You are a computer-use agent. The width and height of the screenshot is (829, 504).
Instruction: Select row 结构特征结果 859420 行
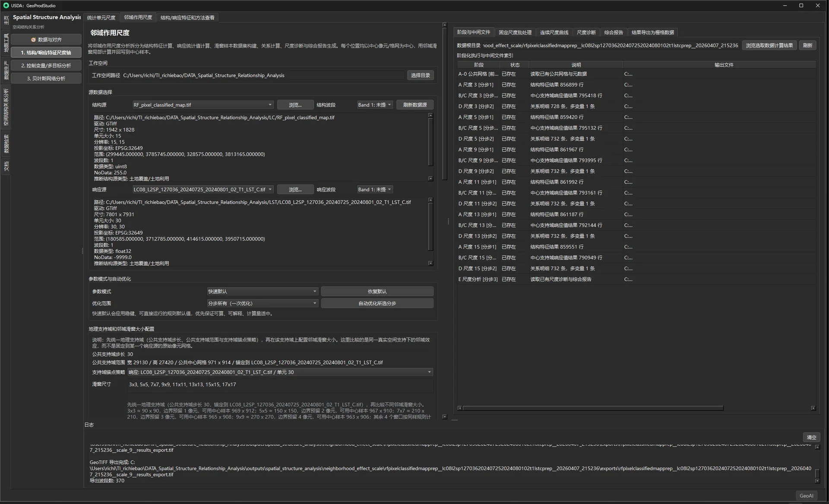coord(636,117)
